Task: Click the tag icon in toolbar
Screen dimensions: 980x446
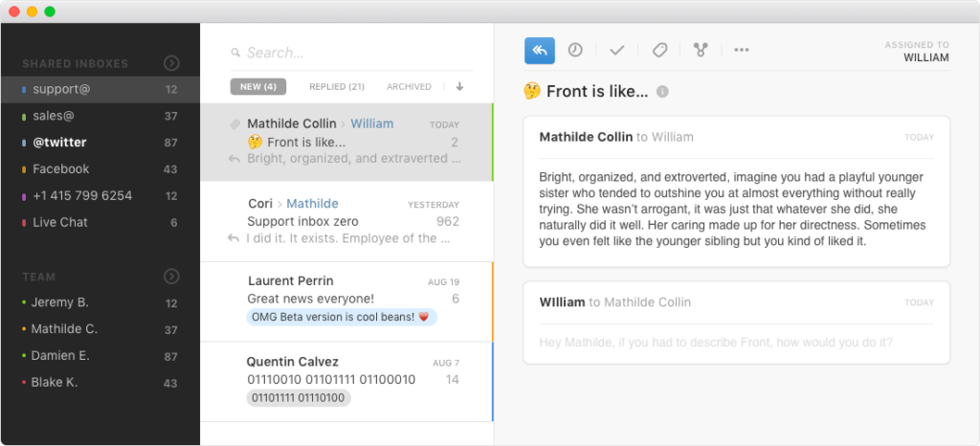Action: pyautogui.click(x=660, y=51)
